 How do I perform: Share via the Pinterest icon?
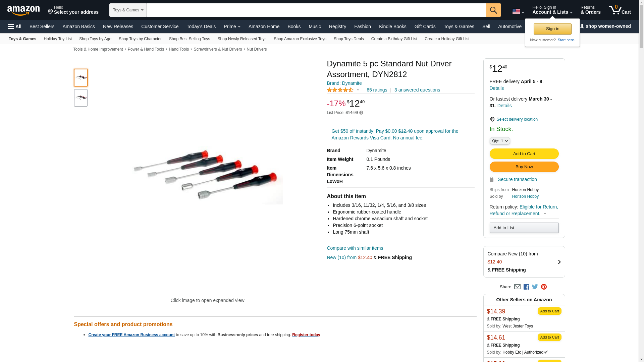click(x=544, y=287)
